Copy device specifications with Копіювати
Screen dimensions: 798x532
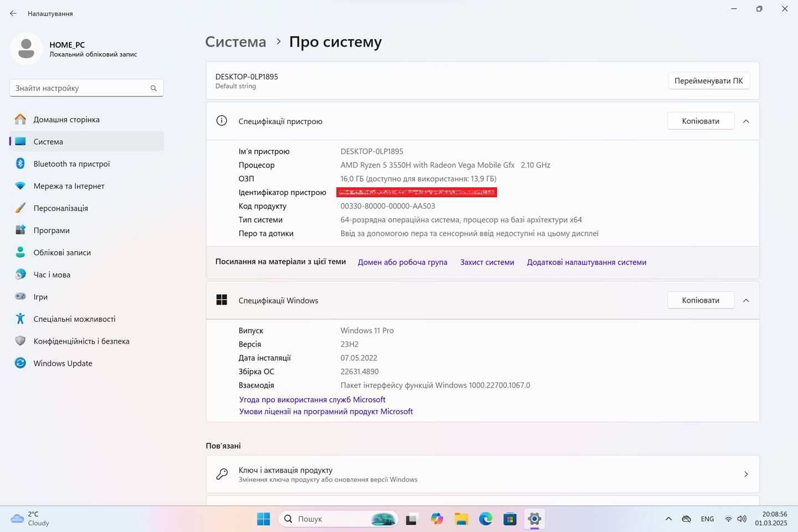(x=700, y=121)
